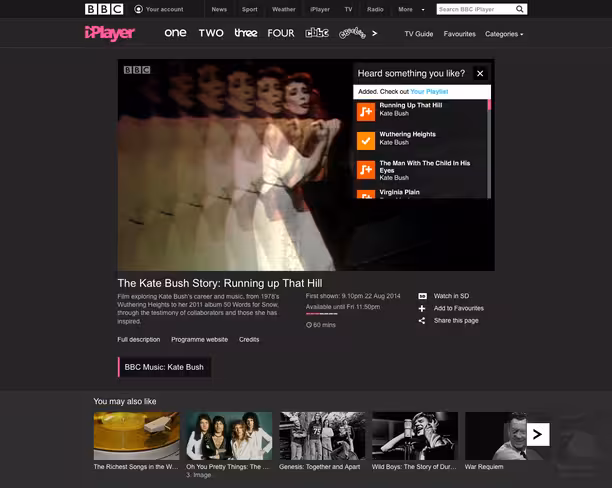Open Favourites page
This screenshot has height=488, width=612.
click(459, 34)
